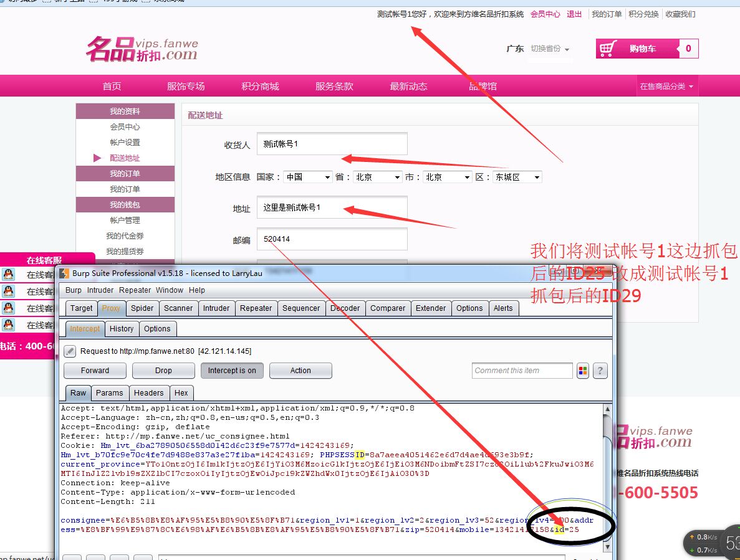This screenshot has height=560, width=740.
Task: Click 帐户设置 in the sidebar
Action: point(125,143)
